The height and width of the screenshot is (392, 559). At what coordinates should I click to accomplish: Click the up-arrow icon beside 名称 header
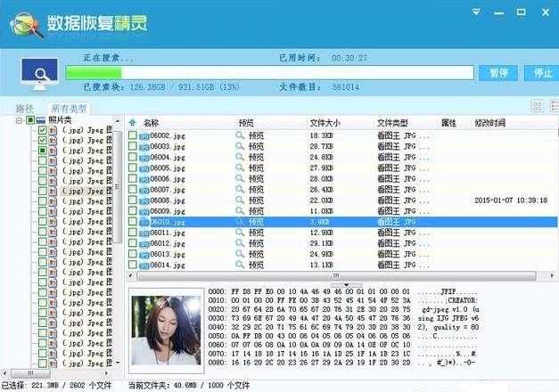click(133, 123)
